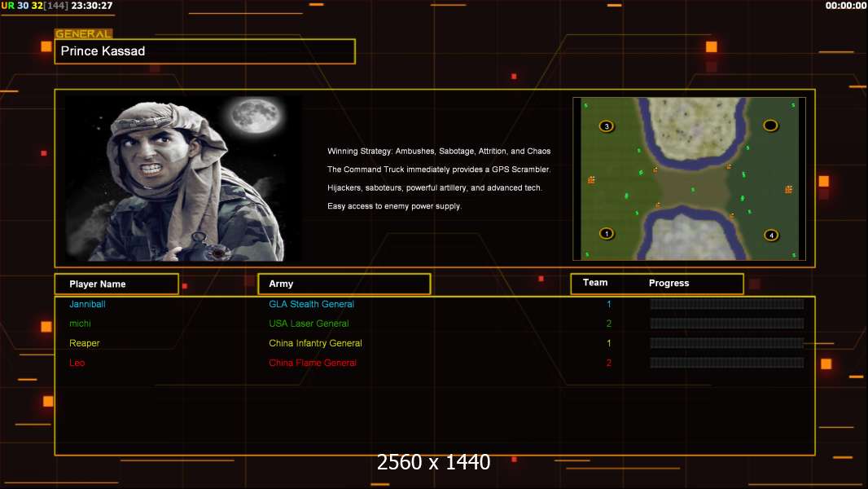
Task: Click michi's team number 2
Action: [x=608, y=324]
